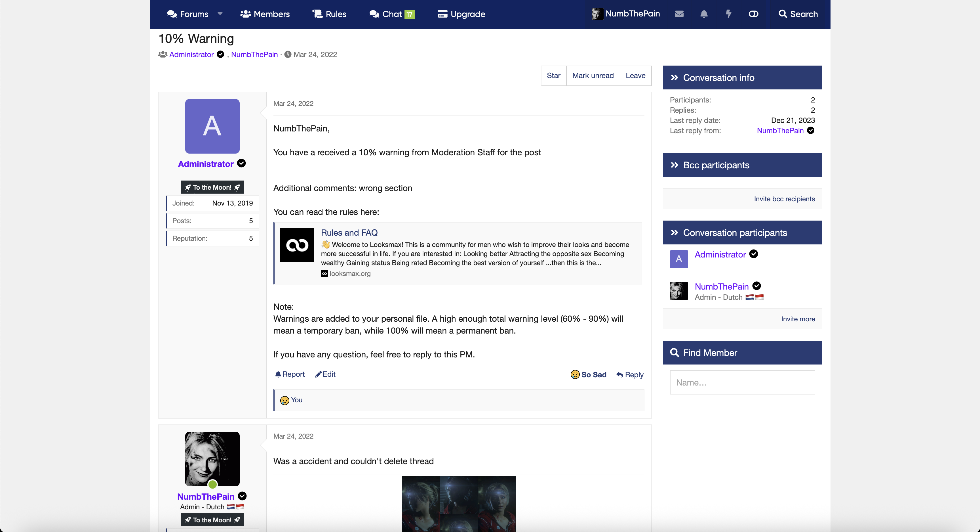Click the Administrator letter avatar in first post
The width and height of the screenshot is (980, 532).
(212, 126)
